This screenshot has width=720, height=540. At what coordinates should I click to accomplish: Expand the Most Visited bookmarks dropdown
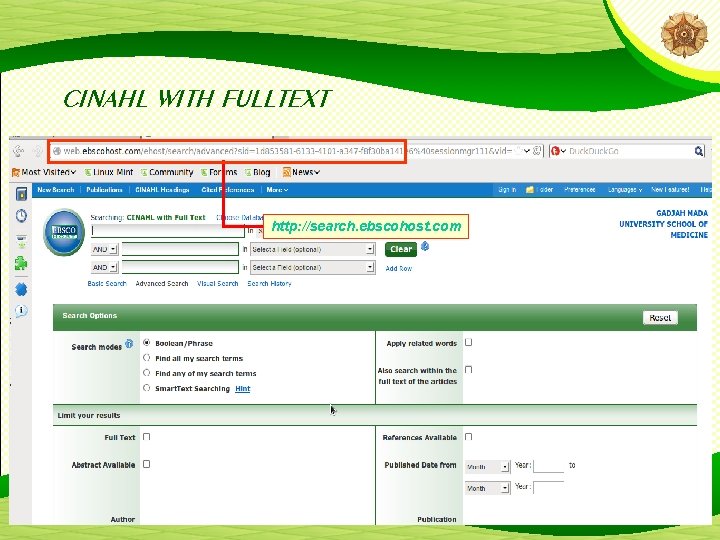pos(73,172)
